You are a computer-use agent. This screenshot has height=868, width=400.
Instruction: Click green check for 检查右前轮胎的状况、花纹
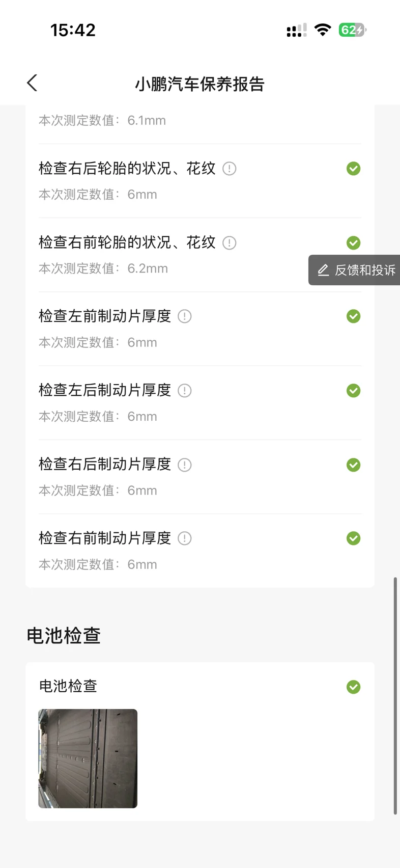353,243
